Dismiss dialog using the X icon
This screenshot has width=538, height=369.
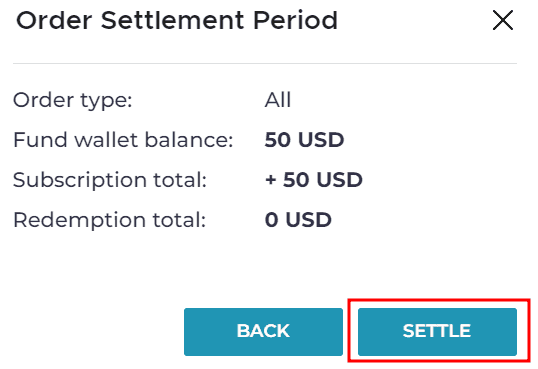503,20
